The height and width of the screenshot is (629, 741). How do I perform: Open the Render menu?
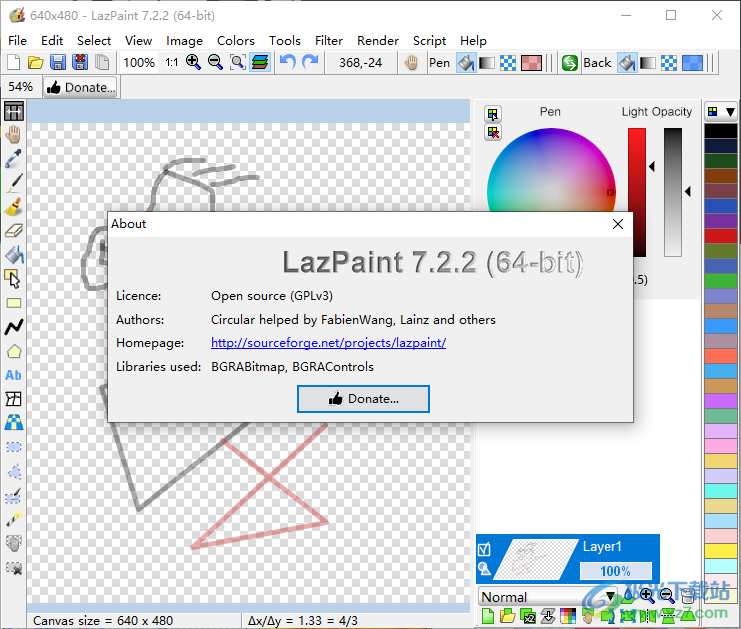[378, 41]
